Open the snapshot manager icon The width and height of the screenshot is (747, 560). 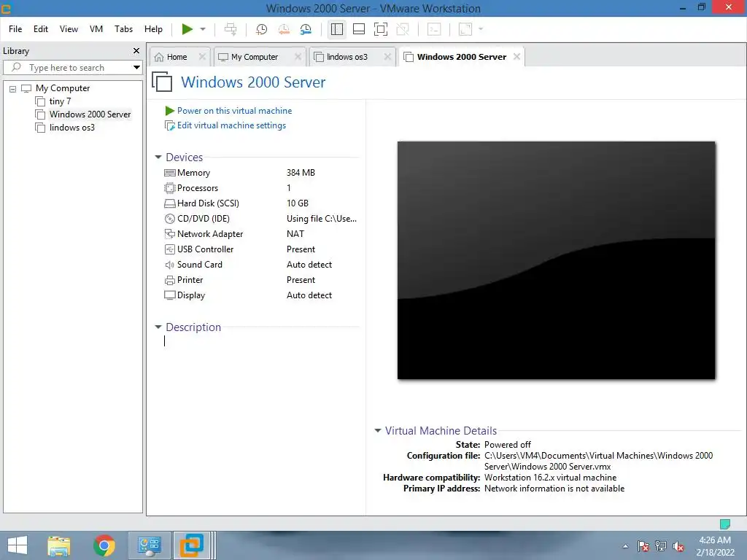tap(306, 29)
